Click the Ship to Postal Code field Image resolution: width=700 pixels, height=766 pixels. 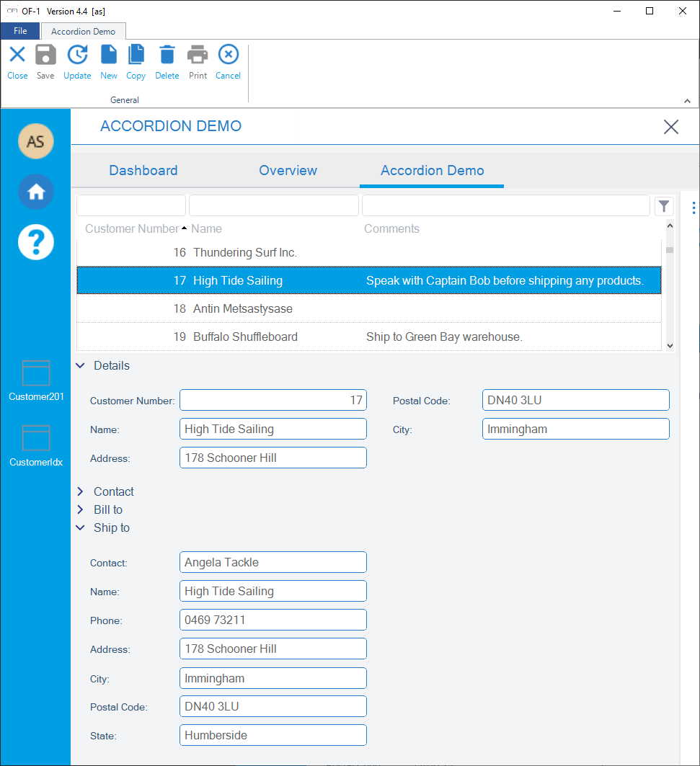coord(273,706)
